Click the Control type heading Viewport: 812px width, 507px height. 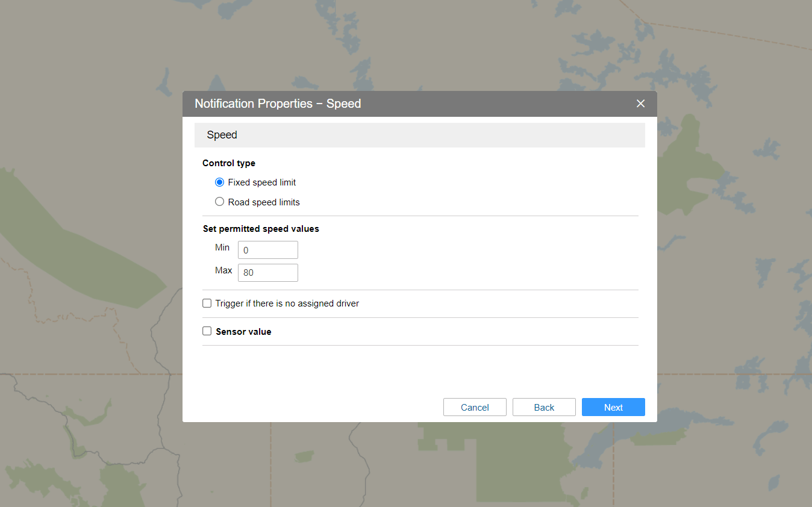(229, 163)
